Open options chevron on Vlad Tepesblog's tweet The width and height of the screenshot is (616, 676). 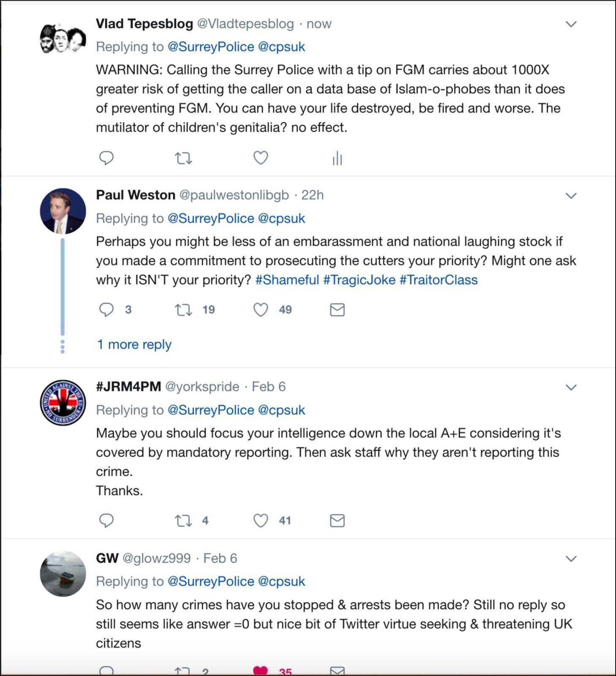(x=571, y=24)
